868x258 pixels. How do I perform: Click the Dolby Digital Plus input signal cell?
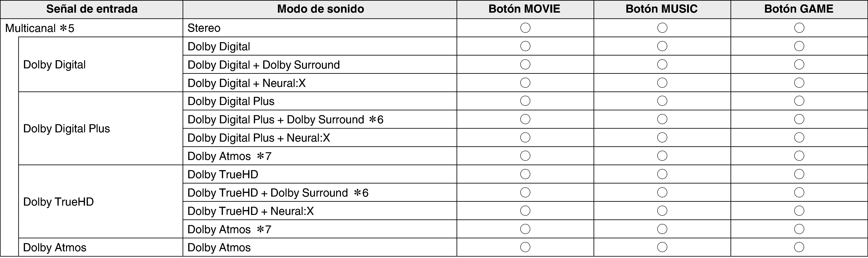point(66,128)
